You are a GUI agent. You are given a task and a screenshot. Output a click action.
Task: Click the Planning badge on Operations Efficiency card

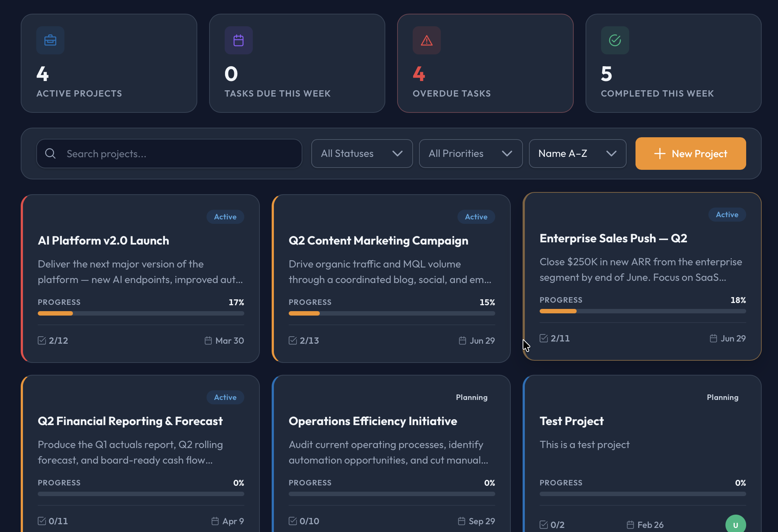point(472,397)
